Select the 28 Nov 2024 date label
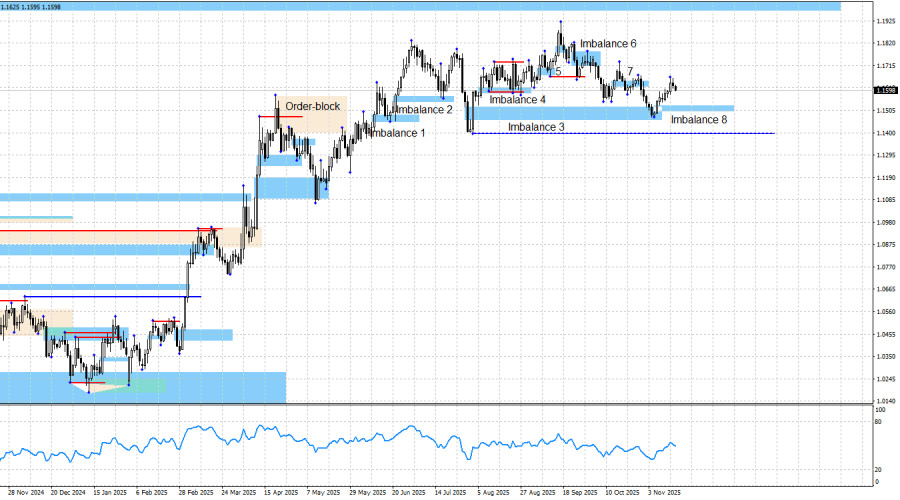 click(x=26, y=492)
